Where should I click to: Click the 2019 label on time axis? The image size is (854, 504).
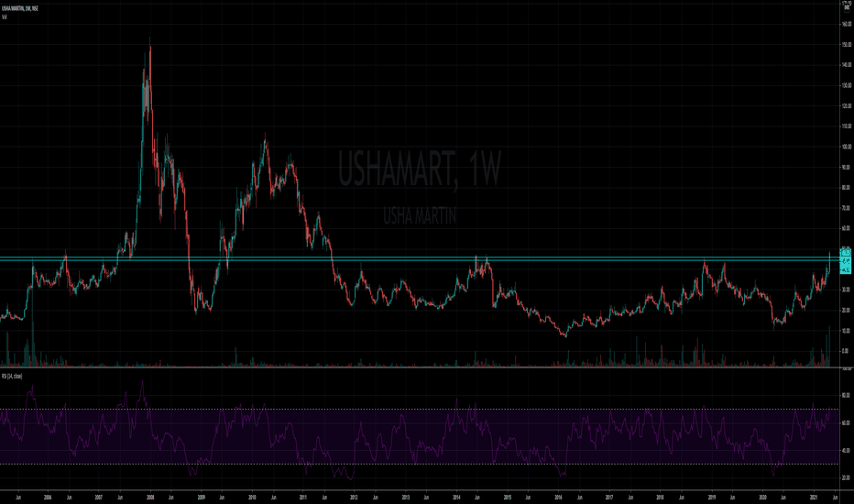coord(712,497)
